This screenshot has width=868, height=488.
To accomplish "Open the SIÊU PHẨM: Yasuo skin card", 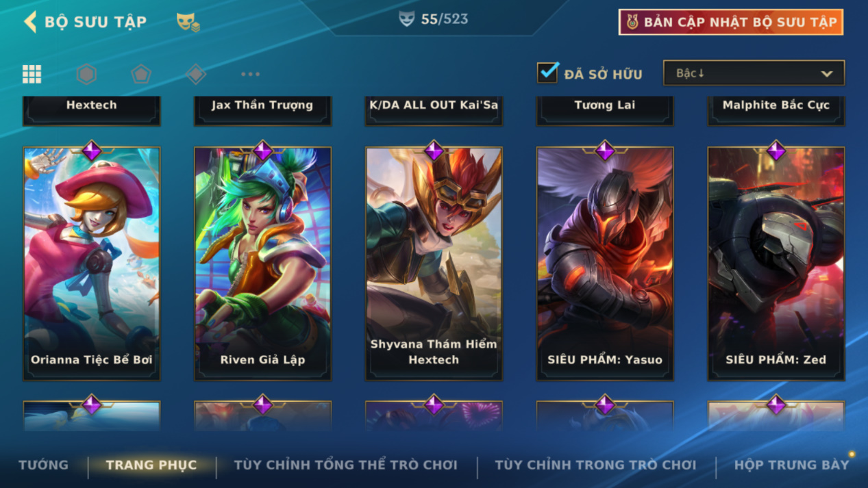I will click(605, 264).
